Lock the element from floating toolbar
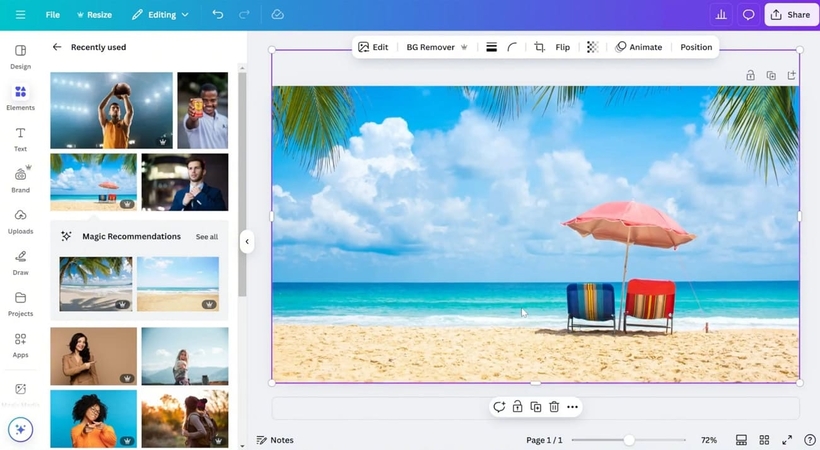820x450 pixels. pos(517,407)
